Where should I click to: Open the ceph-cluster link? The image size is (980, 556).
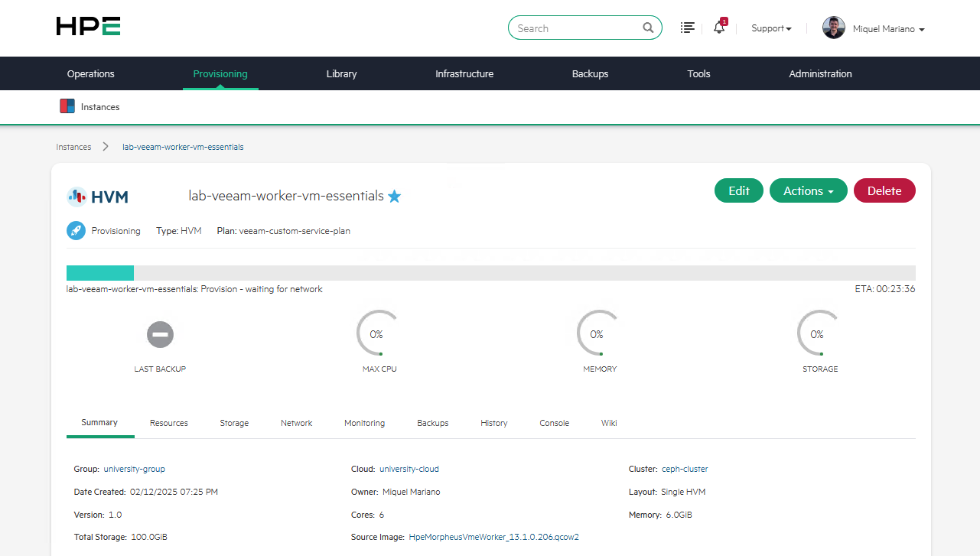685,469
